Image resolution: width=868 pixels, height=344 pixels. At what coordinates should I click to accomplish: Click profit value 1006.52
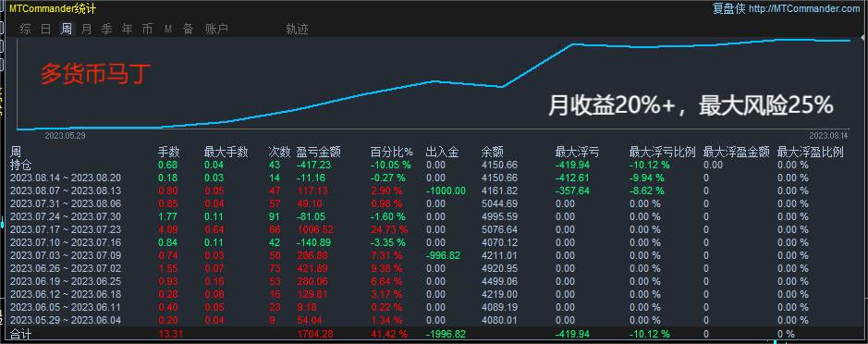[315, 229]
